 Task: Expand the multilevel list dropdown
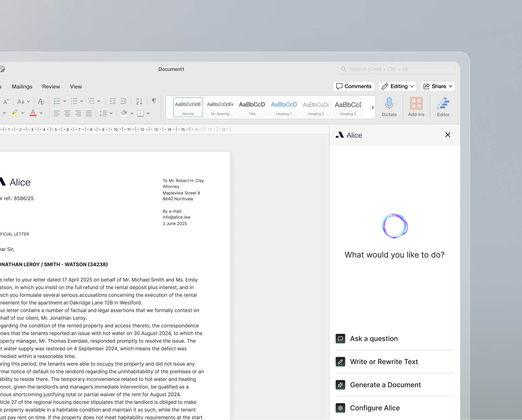99,101
